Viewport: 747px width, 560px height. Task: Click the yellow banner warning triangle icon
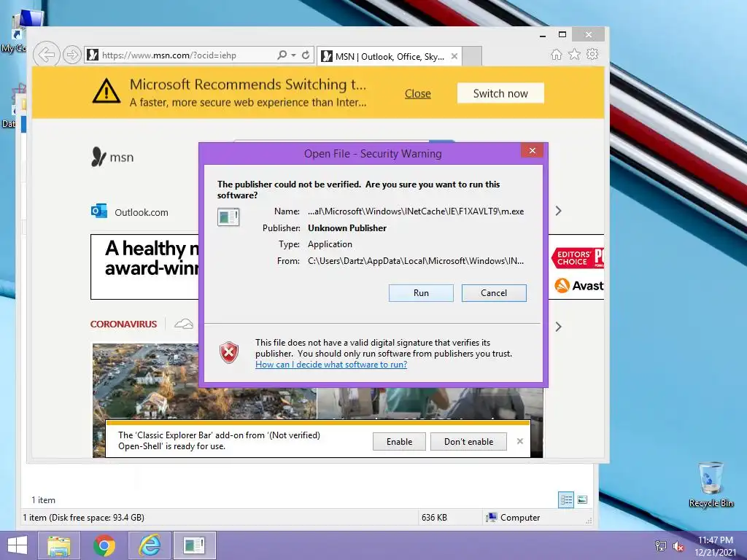(107, 90)
